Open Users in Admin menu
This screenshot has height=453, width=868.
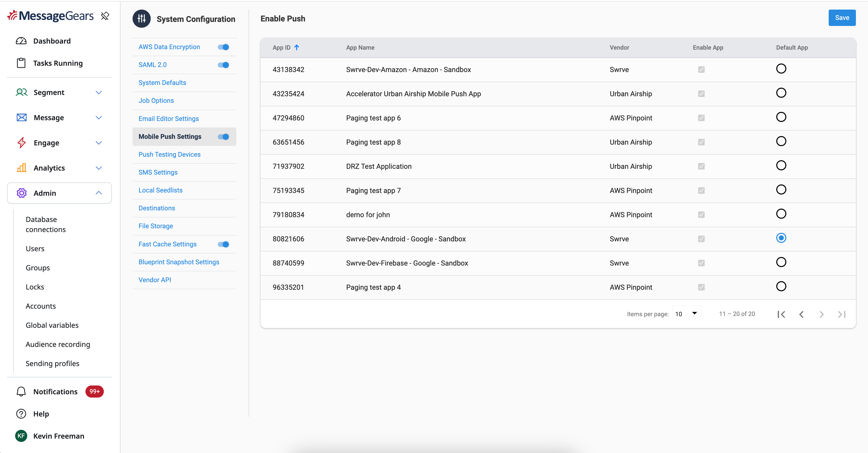[x=35, y=249]
